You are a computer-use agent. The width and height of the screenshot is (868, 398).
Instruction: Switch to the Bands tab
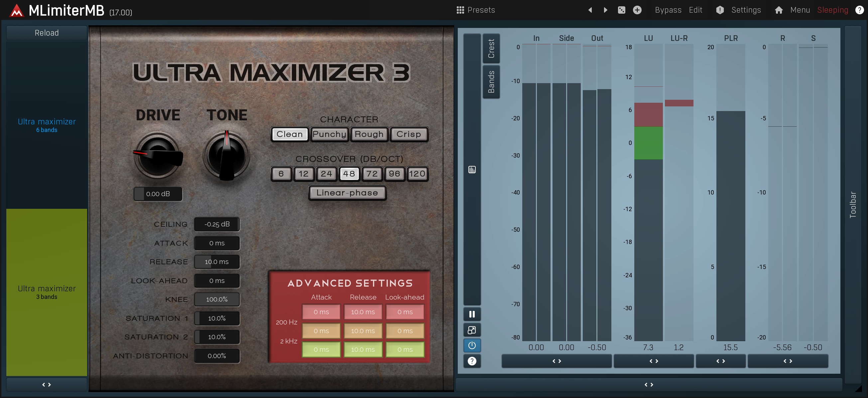tap(491, 82)
